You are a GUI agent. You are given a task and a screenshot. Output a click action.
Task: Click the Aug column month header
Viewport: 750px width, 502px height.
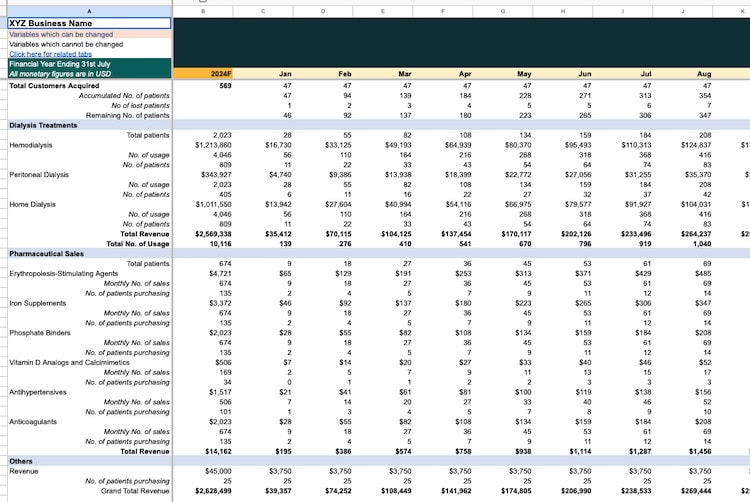coord(704,74)
